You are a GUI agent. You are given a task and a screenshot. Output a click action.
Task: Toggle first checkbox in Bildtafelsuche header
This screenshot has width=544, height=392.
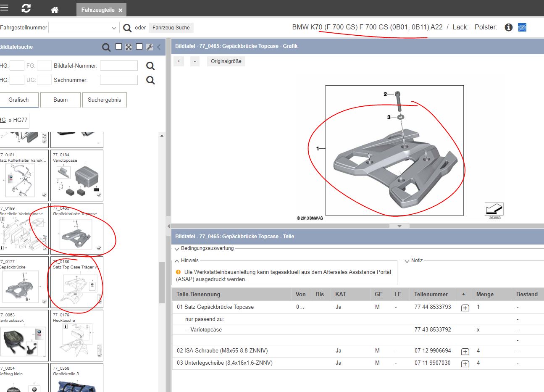point(119,47)
